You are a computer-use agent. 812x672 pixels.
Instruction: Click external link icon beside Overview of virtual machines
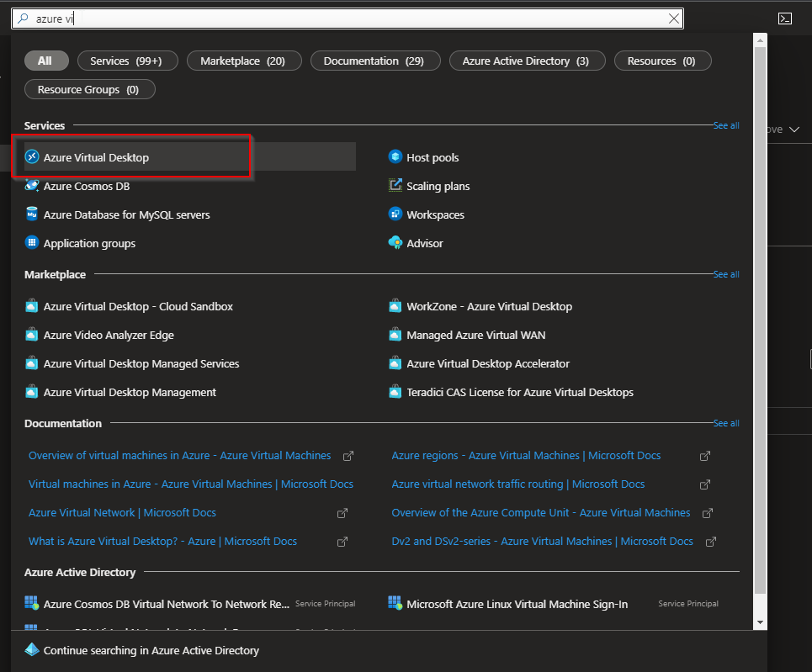[348, 456]
